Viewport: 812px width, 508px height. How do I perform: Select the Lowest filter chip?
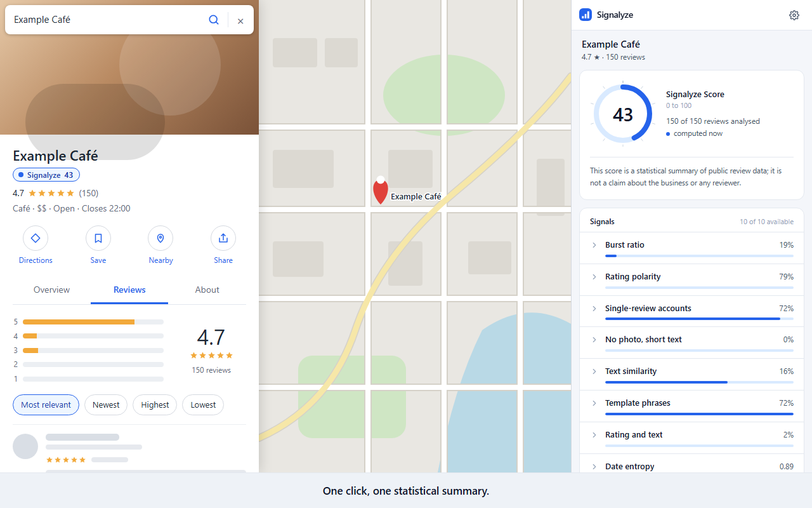203,404
